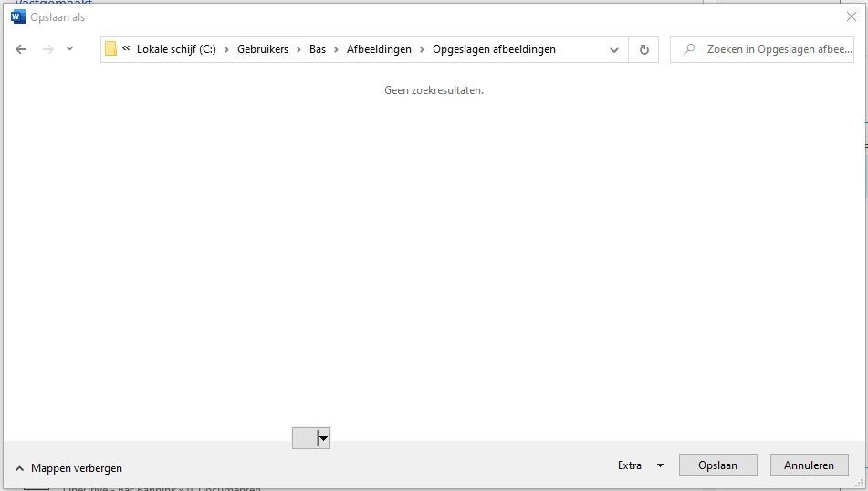Select Opgeslagen afbeeldingen breadcrumb
The image size is (868, 491).
[x=495, y=49]
